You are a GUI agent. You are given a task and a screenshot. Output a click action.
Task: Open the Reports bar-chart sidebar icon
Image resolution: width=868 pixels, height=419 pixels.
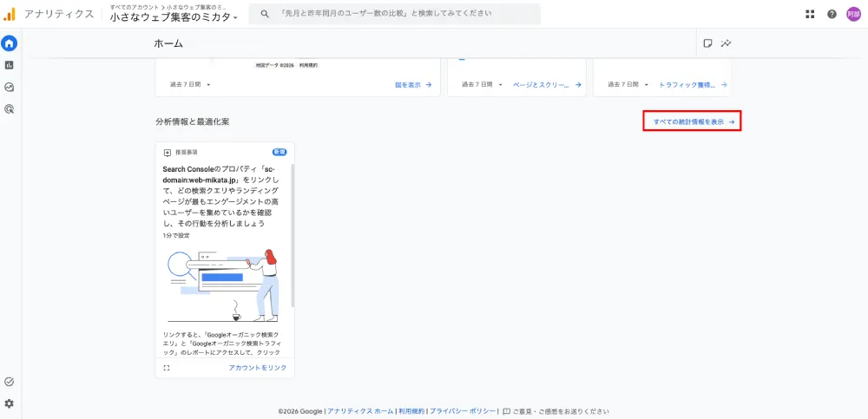[9, 65]
